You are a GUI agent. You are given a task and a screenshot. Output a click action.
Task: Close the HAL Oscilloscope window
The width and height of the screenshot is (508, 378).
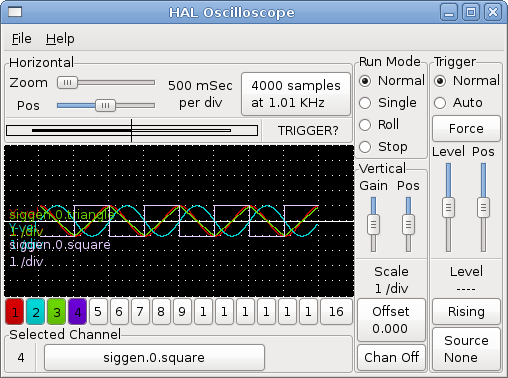click(493, 12)
